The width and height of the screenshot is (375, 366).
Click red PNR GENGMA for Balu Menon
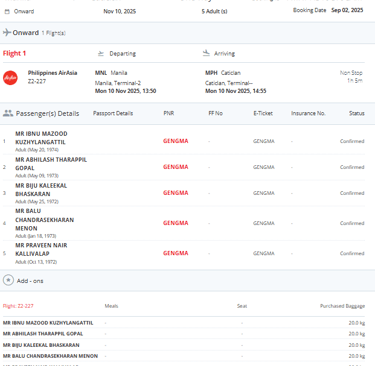point(176,223)
